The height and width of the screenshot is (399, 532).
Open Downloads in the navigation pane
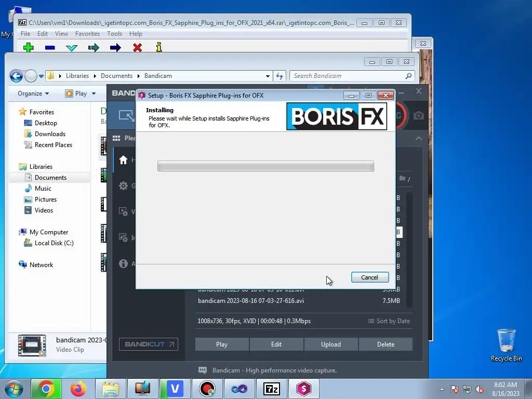50,134
